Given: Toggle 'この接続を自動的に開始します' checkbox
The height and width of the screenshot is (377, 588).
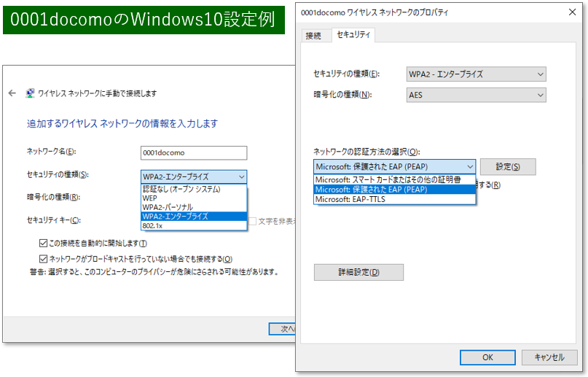Looking at the screenshot, I should point(43,244).
